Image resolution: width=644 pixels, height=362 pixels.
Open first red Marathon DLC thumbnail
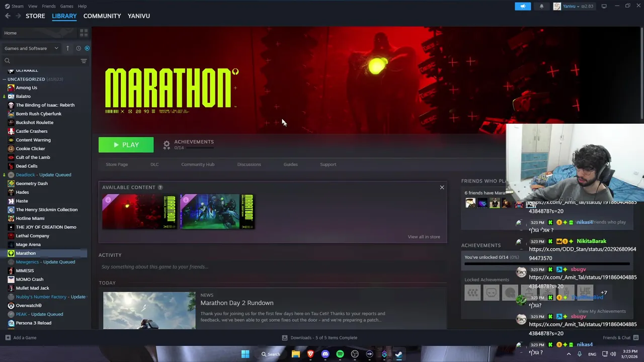pos(139,212)
